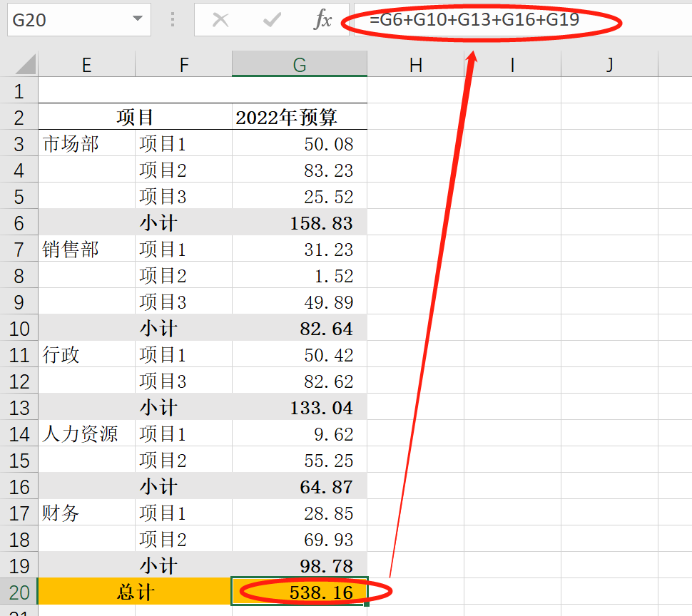The width and height of the screenshot is (692, 616).
Task: Click the 市场部 cell
Action: 87,144
